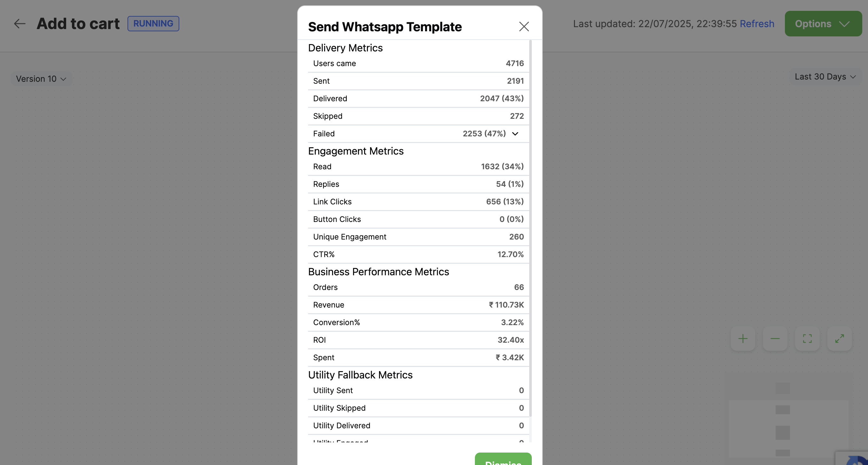The image size is (868, 465).
Task: Open the Options menu button
Action: click(823, 24)
